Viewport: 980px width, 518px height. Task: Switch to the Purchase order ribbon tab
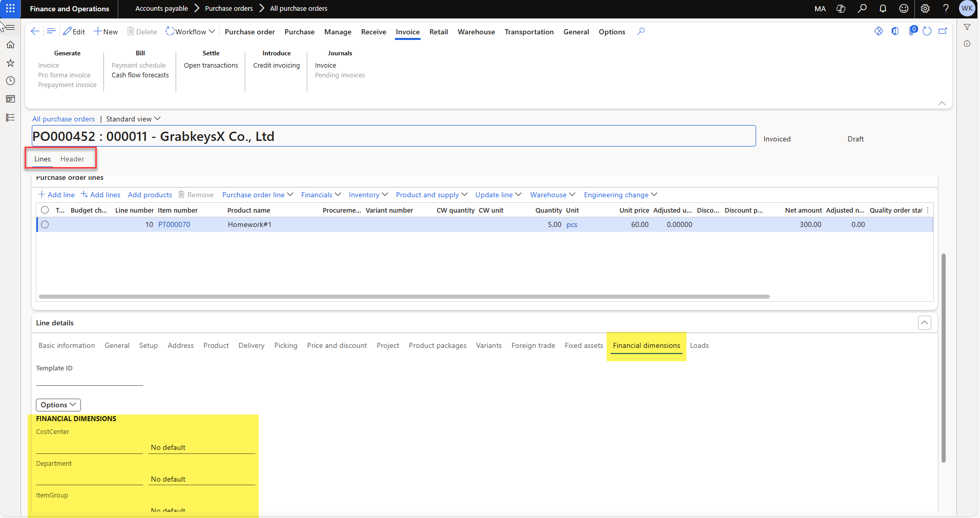[x=250, y=32]
